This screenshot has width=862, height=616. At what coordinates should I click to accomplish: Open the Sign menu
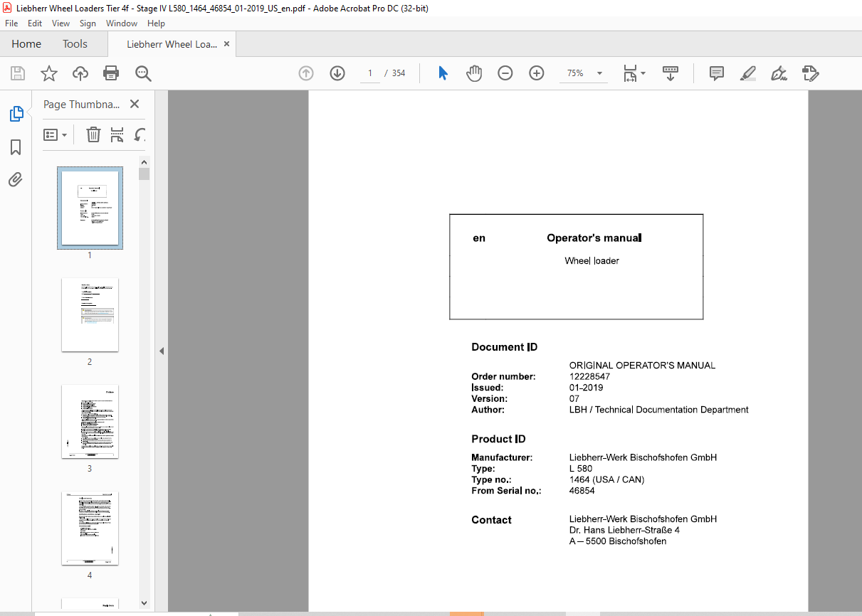(88, 23)
